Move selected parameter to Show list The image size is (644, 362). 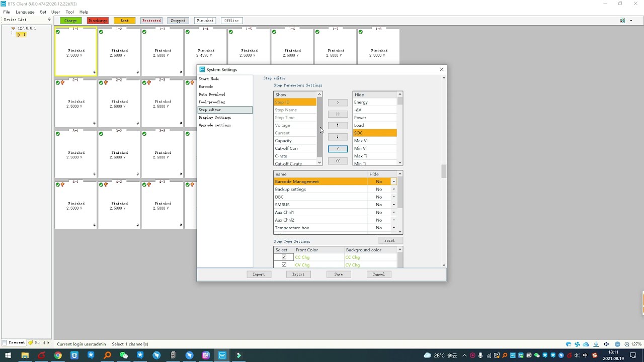tap(338, 149)
